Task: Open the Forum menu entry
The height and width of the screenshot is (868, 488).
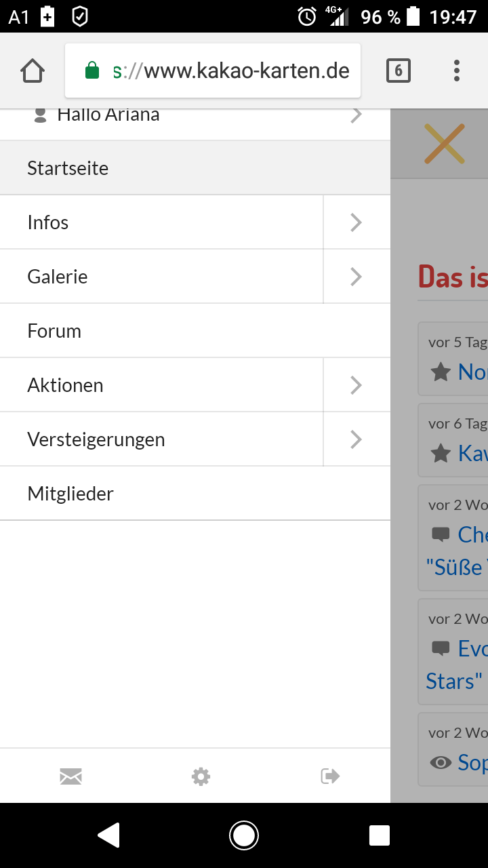Action: (54, 331)
